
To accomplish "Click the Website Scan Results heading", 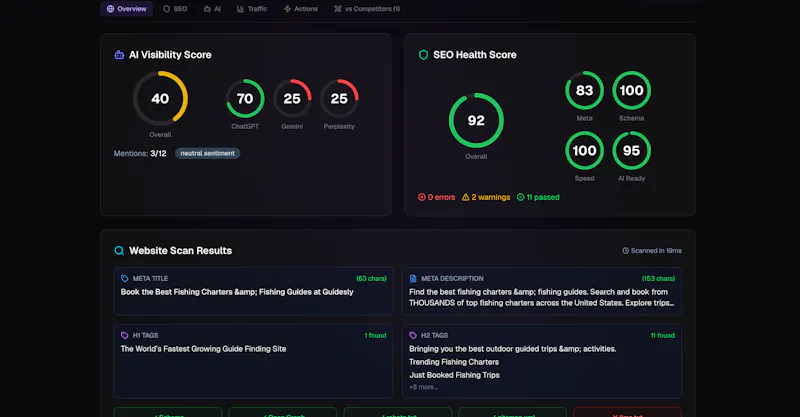I will coord(180,251).
